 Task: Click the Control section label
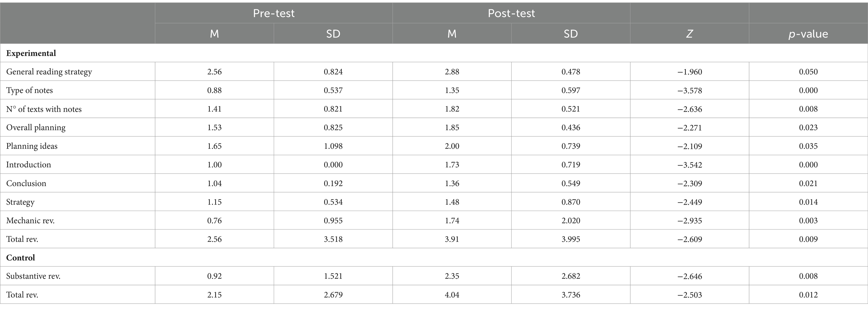tap(20, 257)
